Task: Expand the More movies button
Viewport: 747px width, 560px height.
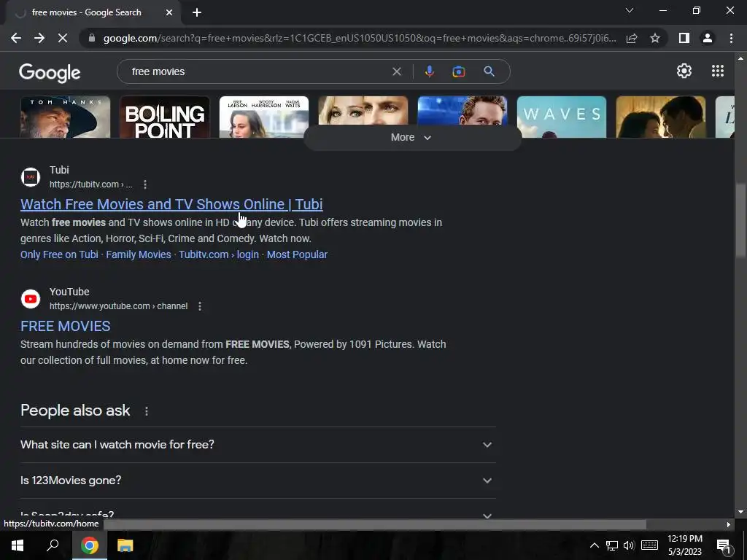Action: pyautogui.click(x=412, y=138)
